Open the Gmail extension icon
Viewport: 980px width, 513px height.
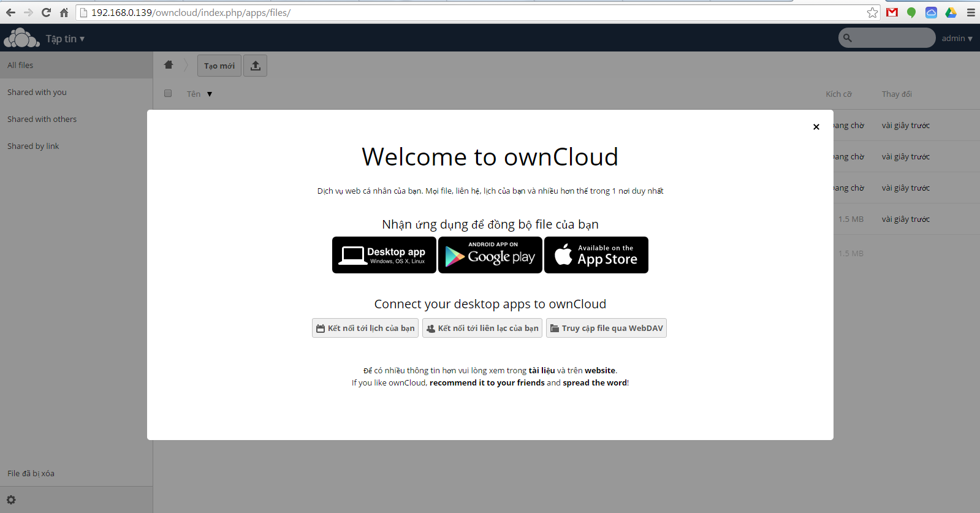(892, 12)
